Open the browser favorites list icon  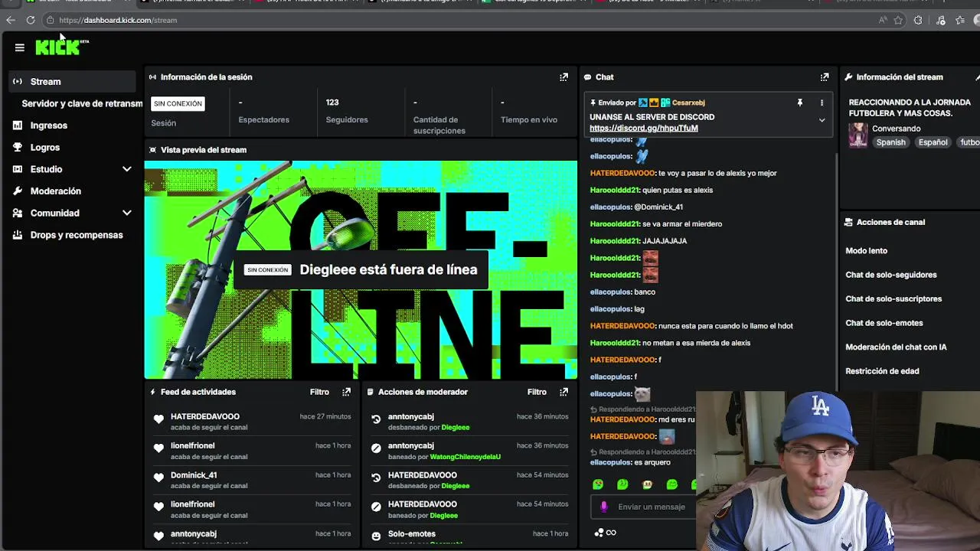(x=960, y=20)
